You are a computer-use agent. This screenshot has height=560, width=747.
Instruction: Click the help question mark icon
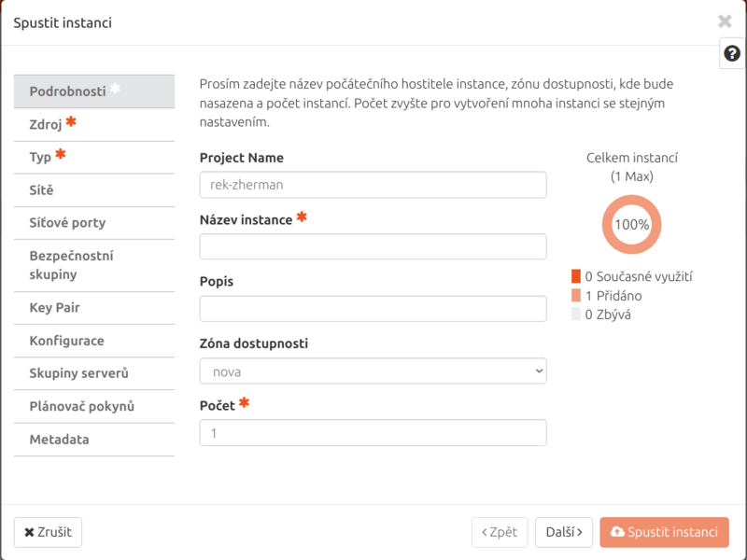(x=732, y=54)
